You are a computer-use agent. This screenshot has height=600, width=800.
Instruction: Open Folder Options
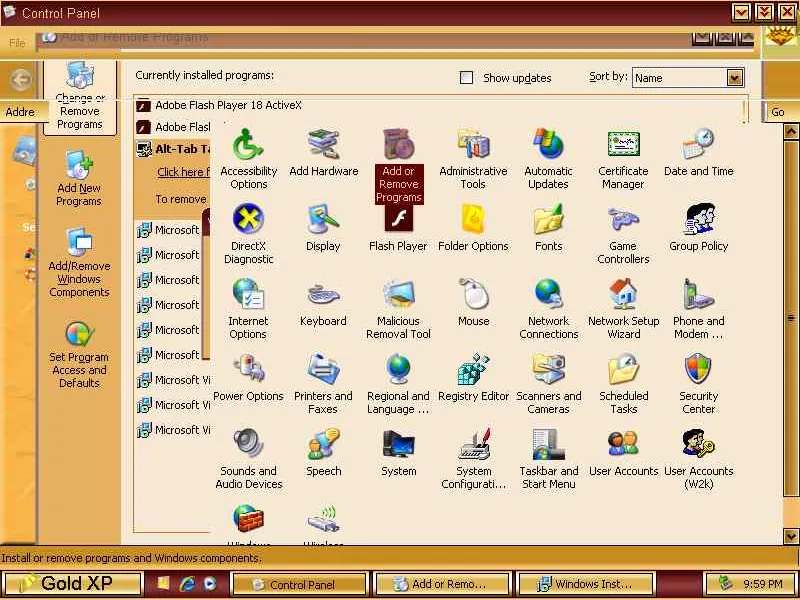(x=473, y=227)
